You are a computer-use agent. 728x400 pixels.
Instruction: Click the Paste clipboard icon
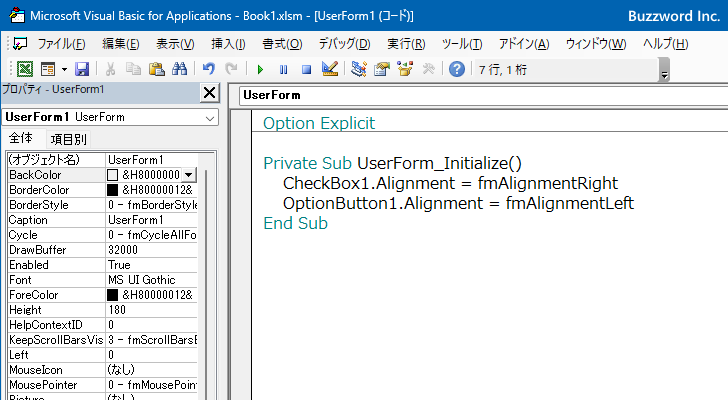tap(156, 69)
